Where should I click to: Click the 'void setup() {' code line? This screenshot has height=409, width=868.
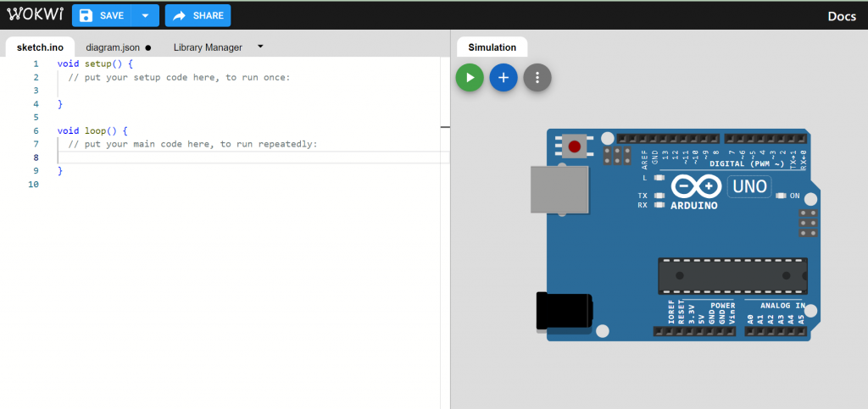tap(95, 64)
